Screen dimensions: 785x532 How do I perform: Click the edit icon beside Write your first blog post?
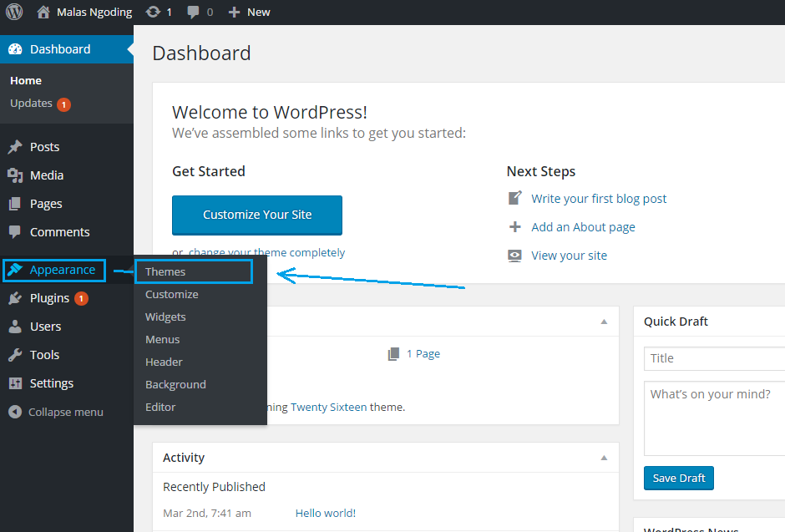[x=514, y=198]
